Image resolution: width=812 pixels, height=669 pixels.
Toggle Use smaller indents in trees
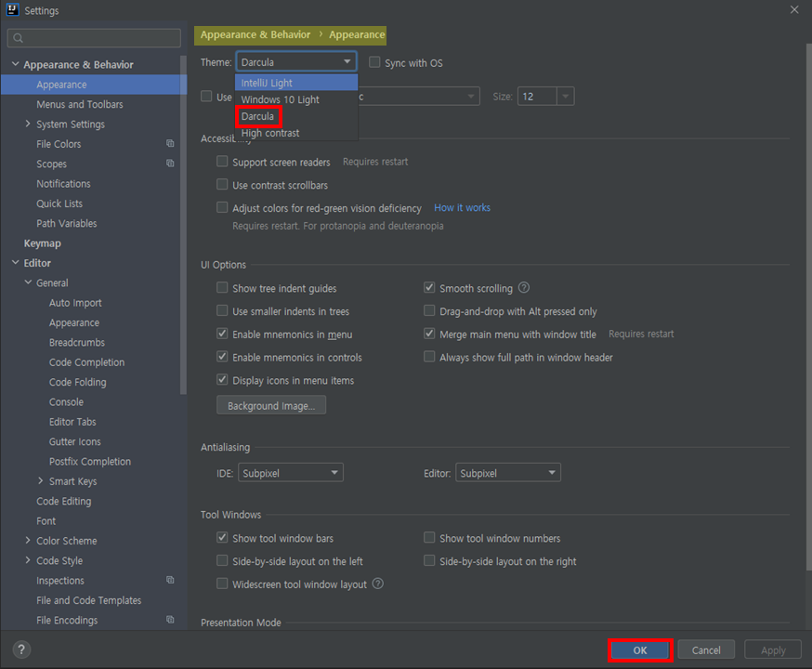pos(222,310)
